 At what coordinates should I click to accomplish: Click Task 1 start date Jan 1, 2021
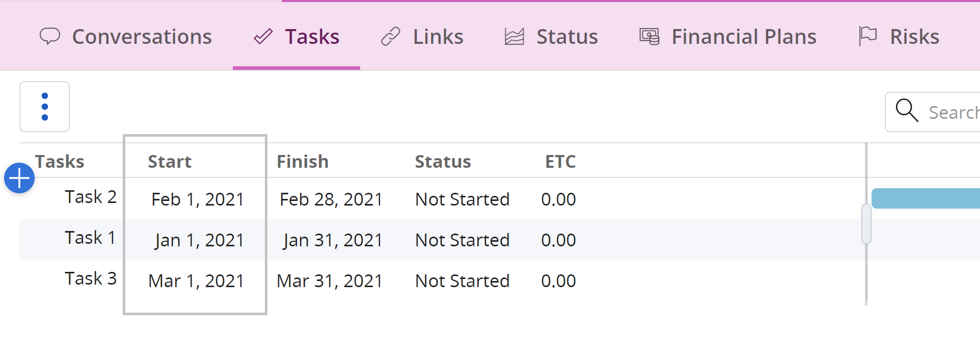[199, 240]
